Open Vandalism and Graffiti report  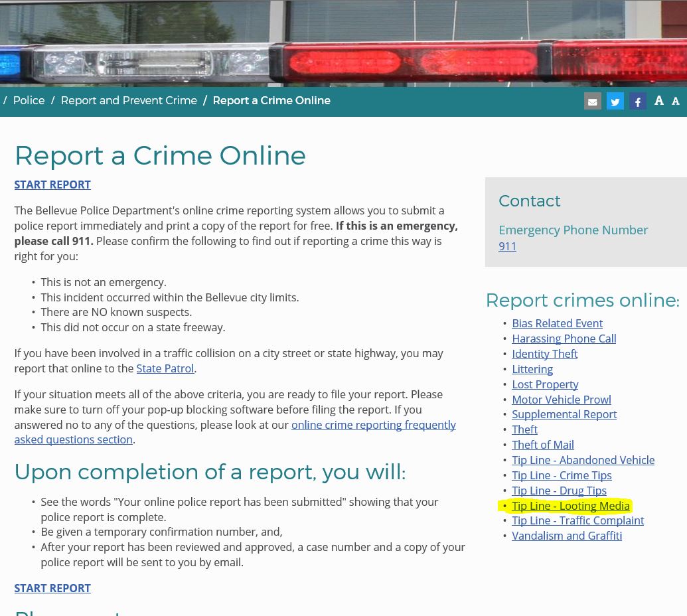point(566,536)
